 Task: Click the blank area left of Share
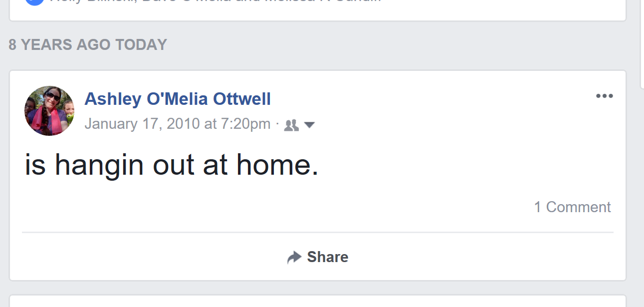pyautogui.click(x=150, y=257)
